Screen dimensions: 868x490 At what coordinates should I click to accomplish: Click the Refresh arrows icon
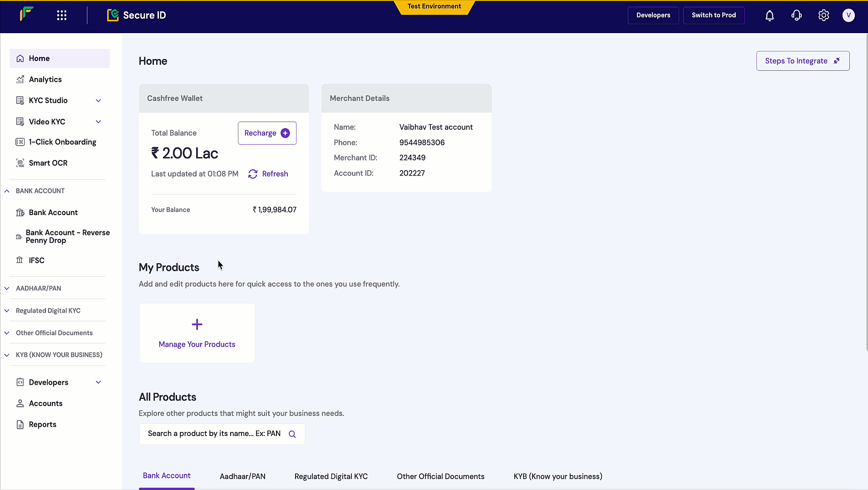pyautogui.click(x=253, y=174)
